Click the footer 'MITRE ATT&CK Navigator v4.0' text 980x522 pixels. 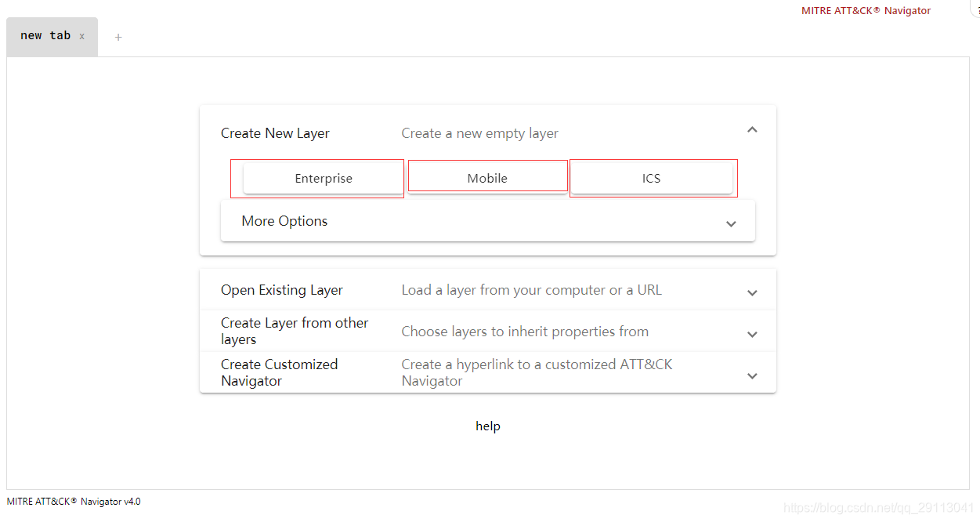coord(74,502)
